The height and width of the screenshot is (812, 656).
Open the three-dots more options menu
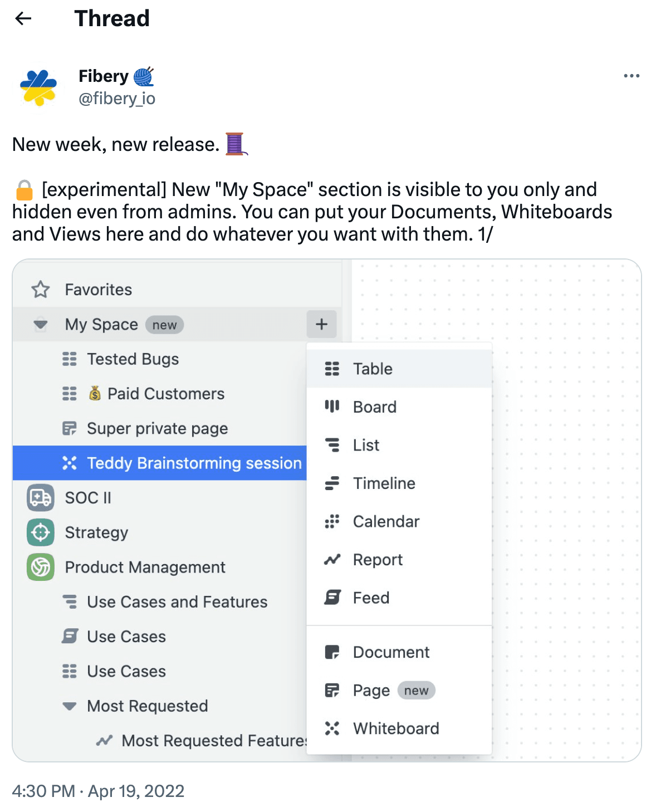[x=631, y=76]
